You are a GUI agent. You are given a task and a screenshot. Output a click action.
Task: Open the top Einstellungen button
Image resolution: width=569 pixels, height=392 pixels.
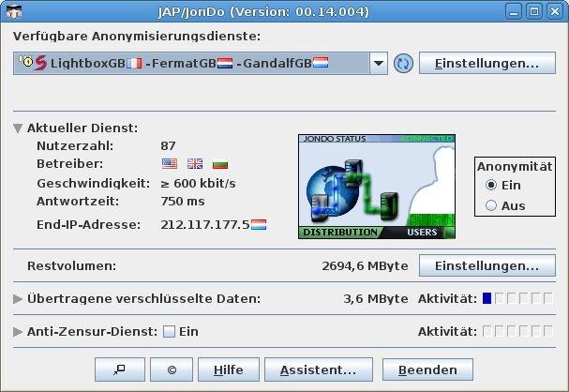[x=487, y=63]
